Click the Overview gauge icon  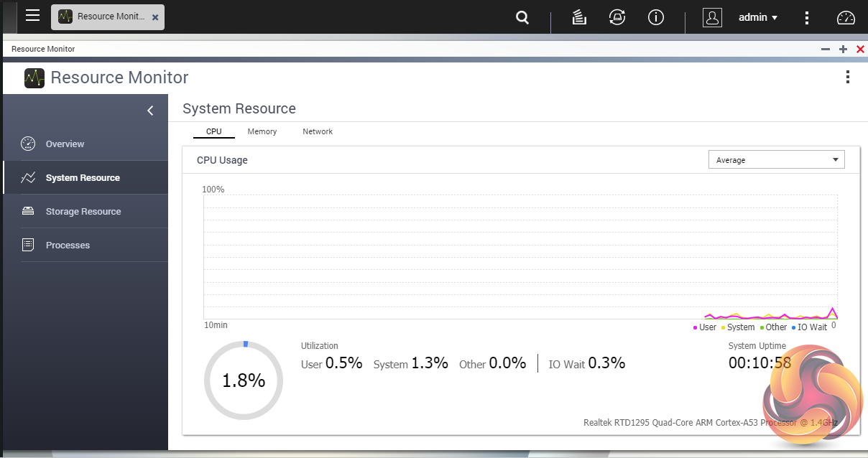[28, 144]
